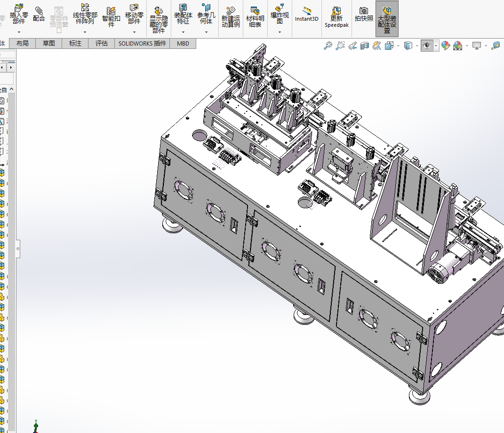Open the Exploded View (爆炸视图) dropdown arrow
This screenshot has width=504, height=433.
[x=280, y=32]
